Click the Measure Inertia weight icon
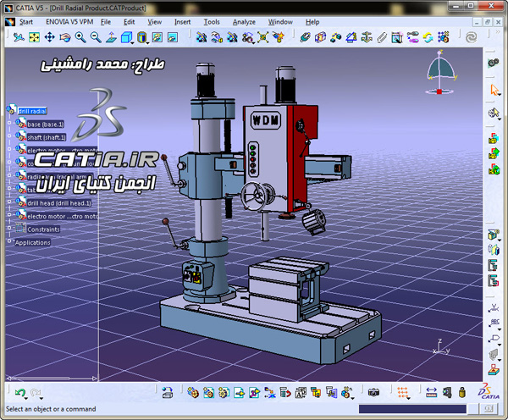Image resolution: width=508 pixels, height=420 pixels. (x=462, y=392)
